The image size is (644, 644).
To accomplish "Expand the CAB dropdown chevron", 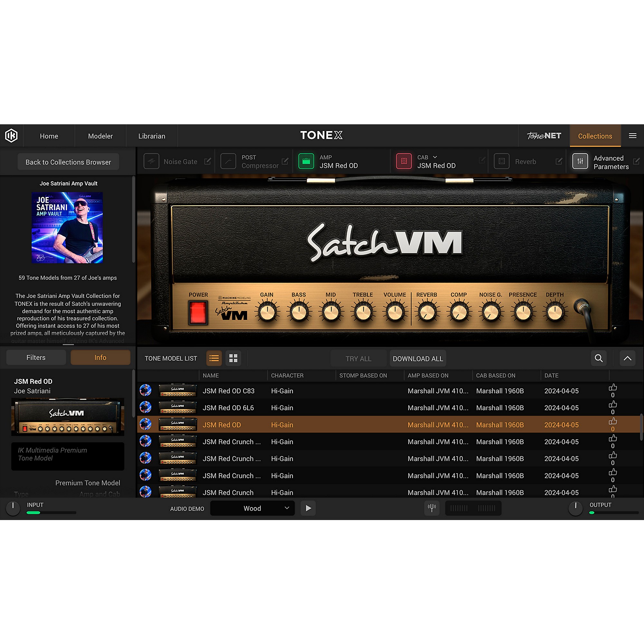I will point(435,157).
